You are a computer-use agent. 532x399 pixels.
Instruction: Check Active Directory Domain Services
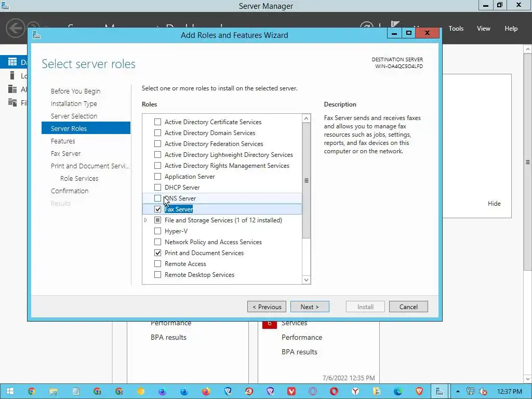click(157, 132)
